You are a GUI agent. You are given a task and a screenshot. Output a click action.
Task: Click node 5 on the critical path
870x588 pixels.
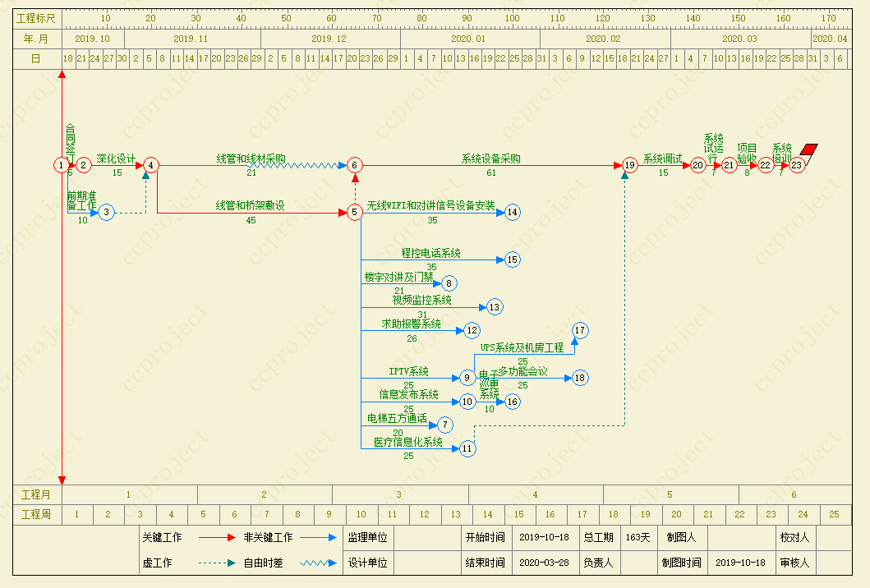pos(355,212)
